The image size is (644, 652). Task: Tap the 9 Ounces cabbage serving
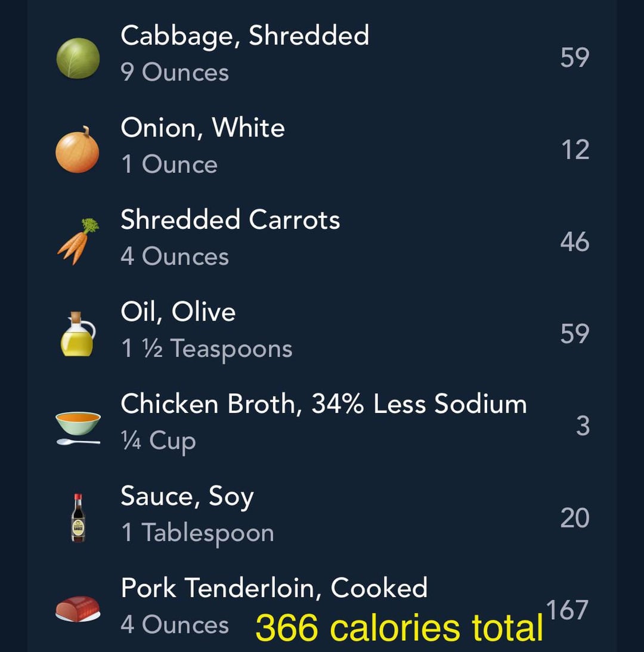coord(175,73)
